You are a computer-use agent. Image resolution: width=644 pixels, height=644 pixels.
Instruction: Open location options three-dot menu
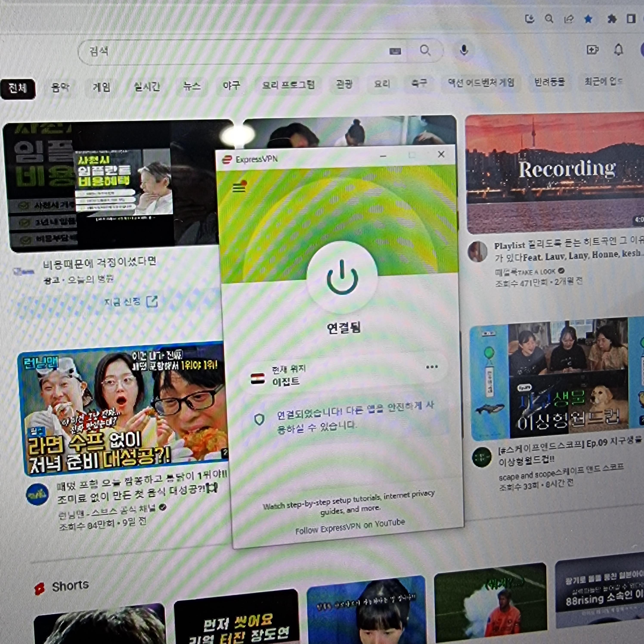coord(432,367)
